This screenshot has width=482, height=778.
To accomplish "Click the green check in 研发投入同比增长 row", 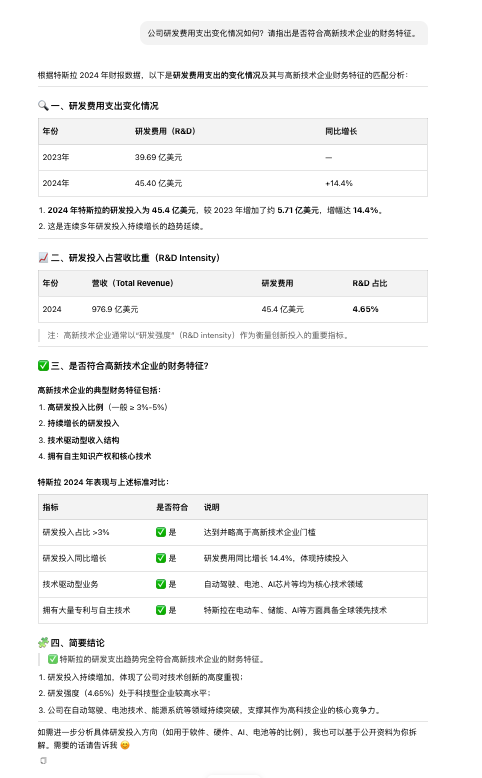I will (x=161, y=558).
